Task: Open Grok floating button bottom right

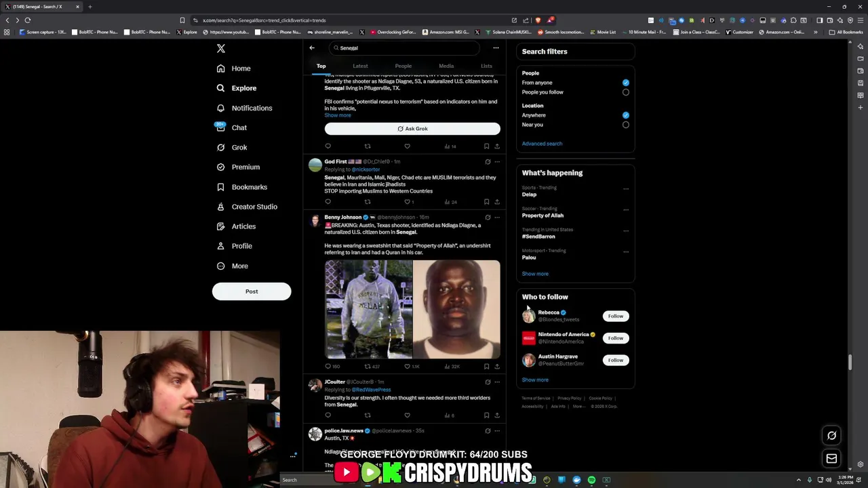Action: coord(832,436)
